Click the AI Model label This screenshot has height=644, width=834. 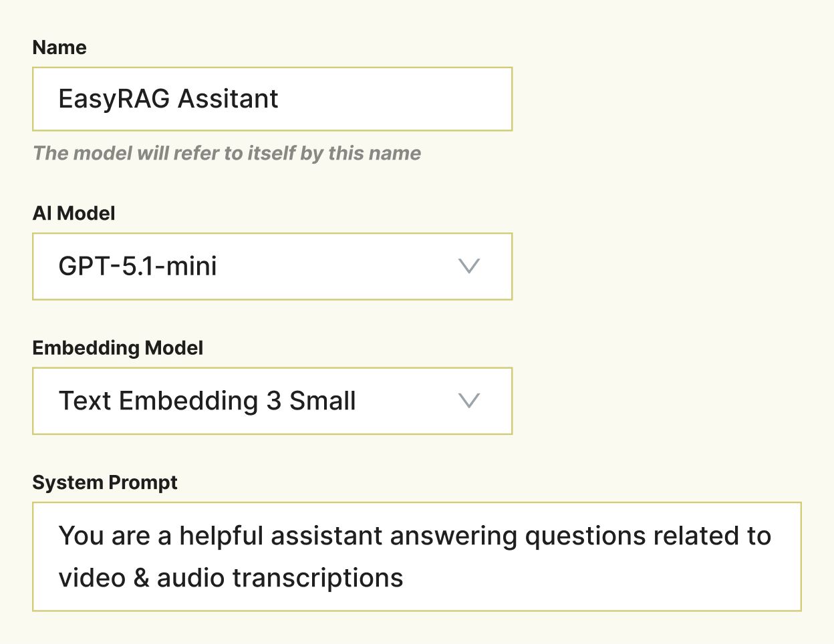click(74, 214)
